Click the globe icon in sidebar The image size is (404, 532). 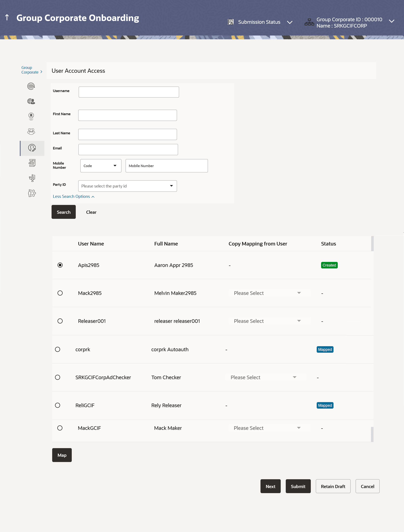31,86
